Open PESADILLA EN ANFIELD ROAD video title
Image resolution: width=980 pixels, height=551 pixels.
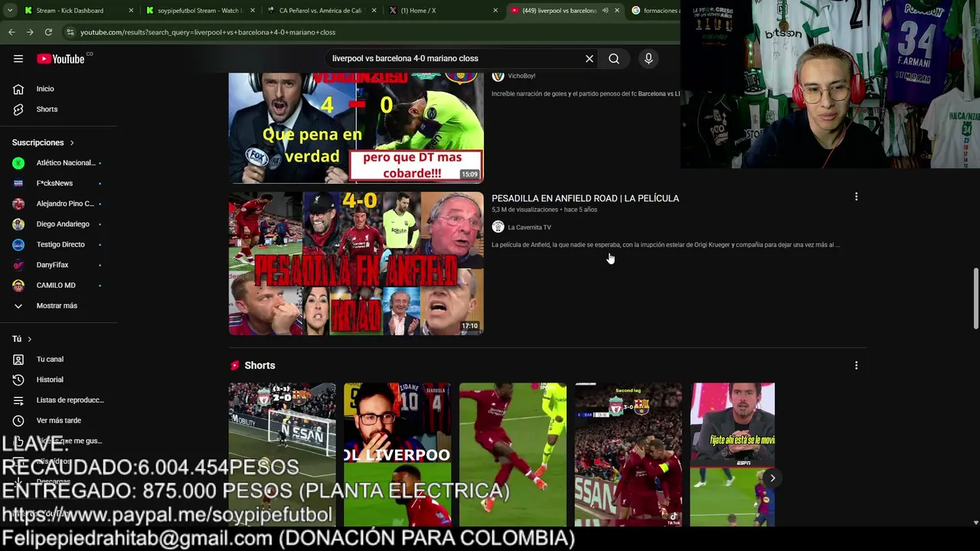pos(585,198)
